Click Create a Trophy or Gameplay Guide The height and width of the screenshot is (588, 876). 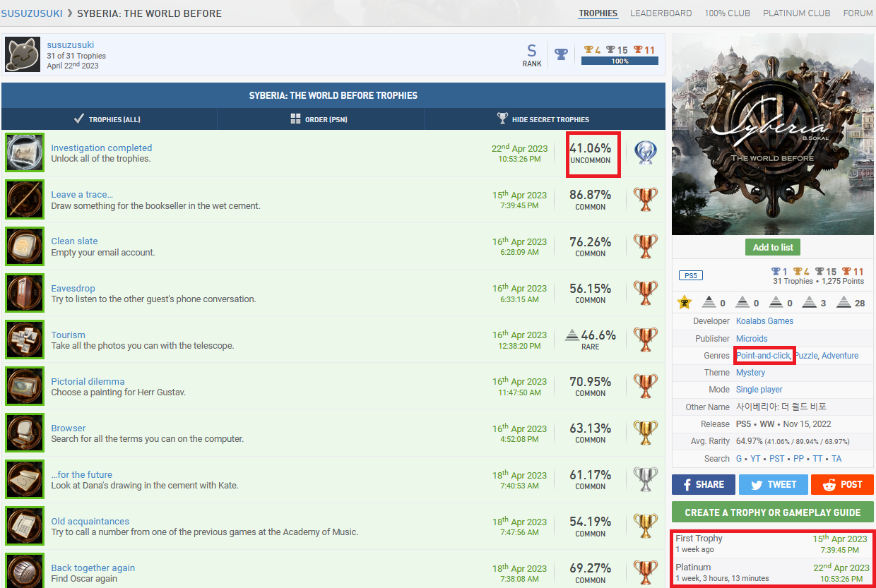point(772,512)
